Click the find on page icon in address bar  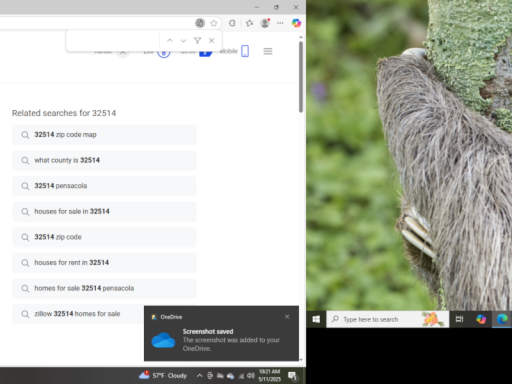[200, 23]
